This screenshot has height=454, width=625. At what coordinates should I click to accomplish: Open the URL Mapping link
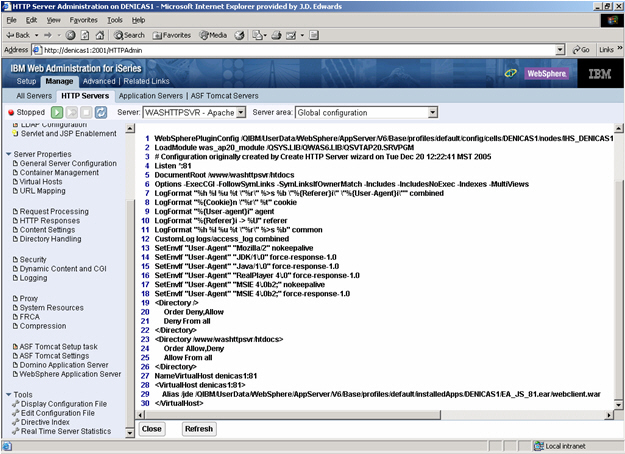[x=43, y=191]
